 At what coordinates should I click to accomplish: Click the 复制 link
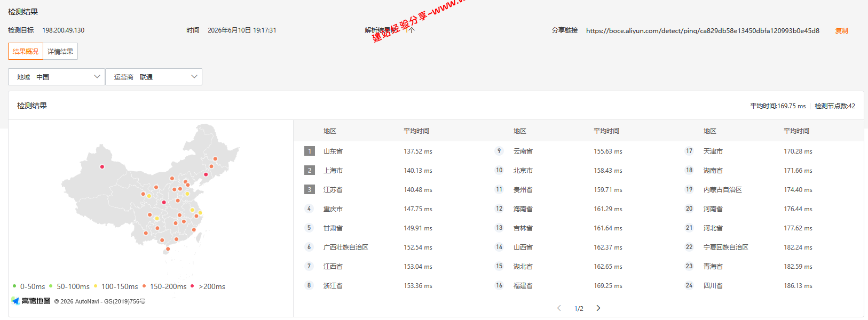841,30
